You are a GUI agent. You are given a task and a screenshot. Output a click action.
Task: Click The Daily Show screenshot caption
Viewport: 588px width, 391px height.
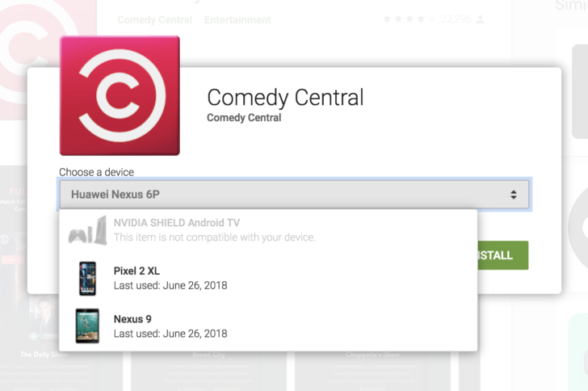tap(44, 354)
